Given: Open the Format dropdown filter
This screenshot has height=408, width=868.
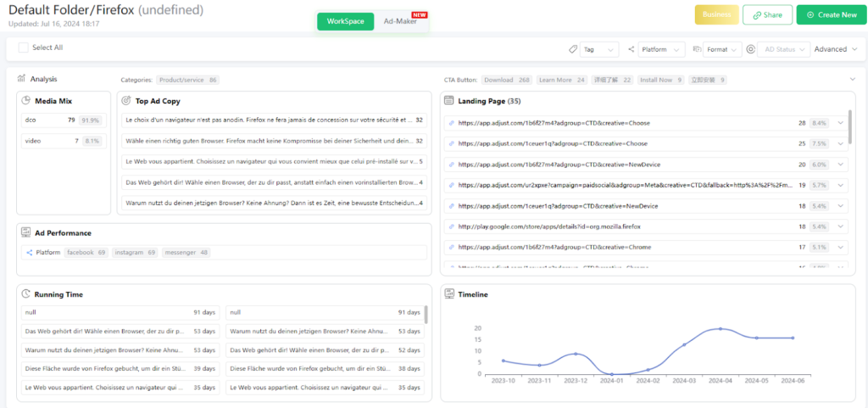Looking at the screenshot, I should click(722, 49).
